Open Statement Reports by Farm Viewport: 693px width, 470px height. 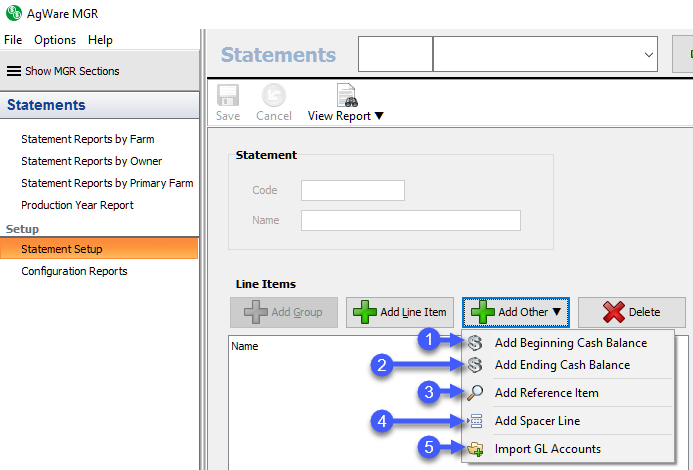88,139
